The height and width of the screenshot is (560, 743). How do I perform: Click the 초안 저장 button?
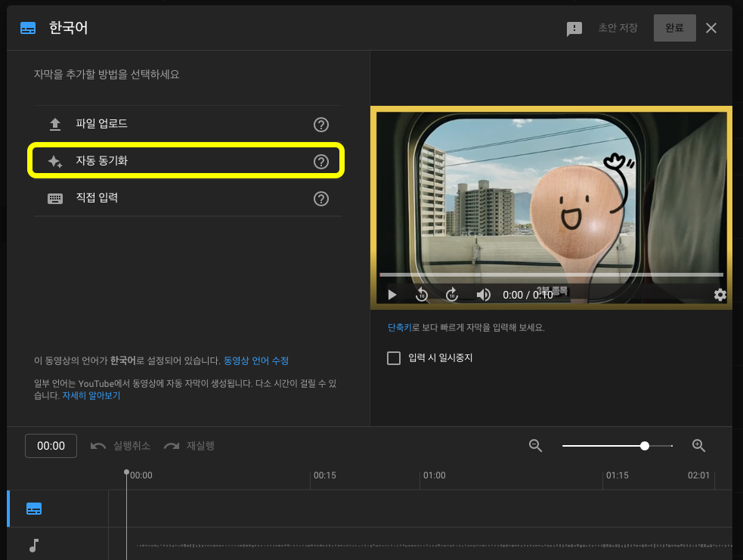click(618, 28)
